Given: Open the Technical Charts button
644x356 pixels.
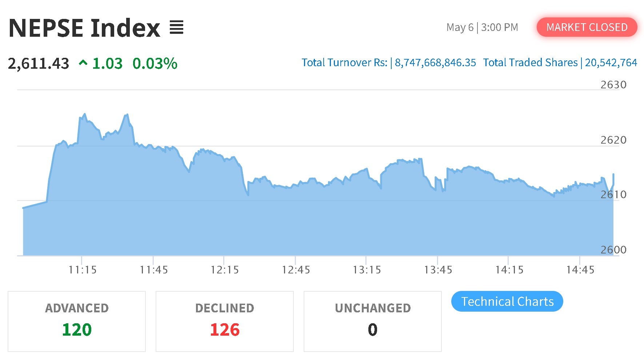Looking at the screenshot, I should click(507, 301).
